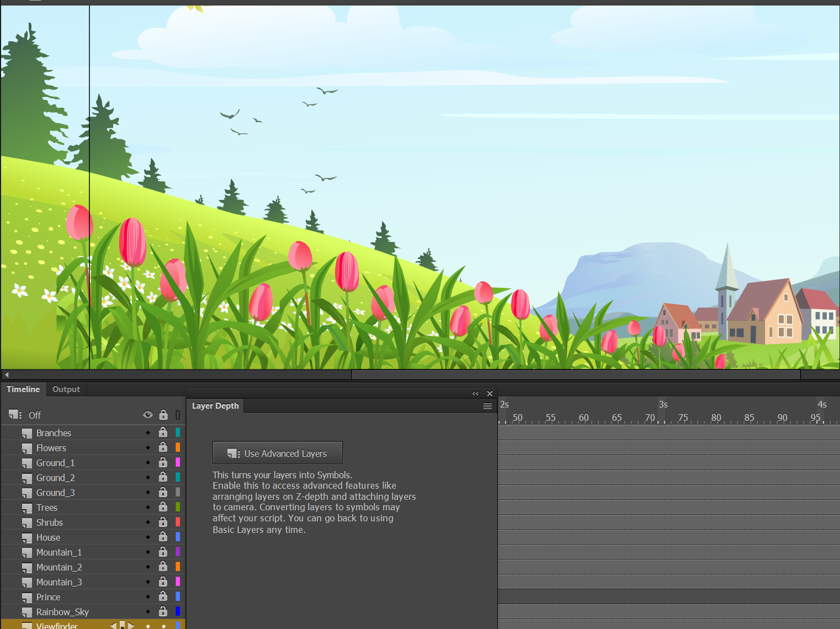Click the eye icon to hide all layers
The width and height of the screenshot is (840, 629).
coord(147,415)
